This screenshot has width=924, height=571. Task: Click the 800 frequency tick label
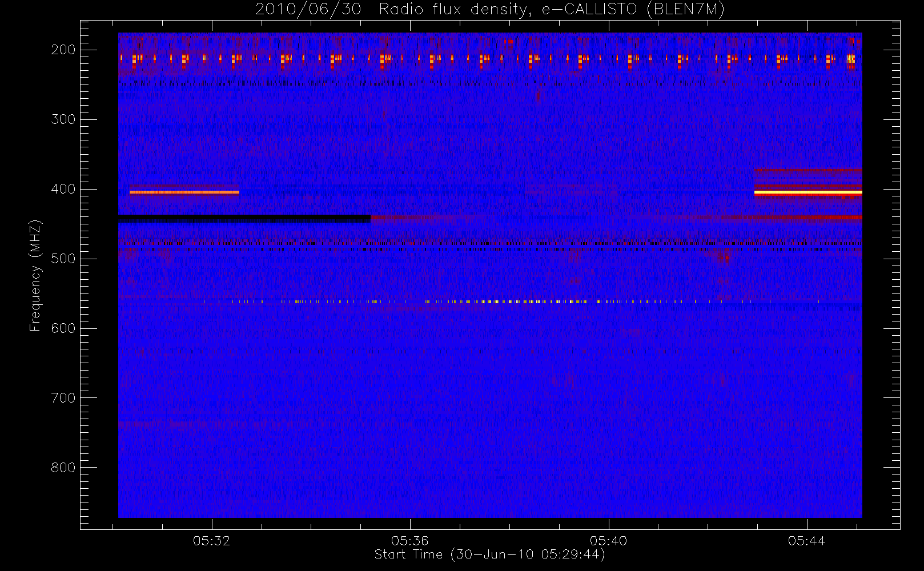coord(63,468)
